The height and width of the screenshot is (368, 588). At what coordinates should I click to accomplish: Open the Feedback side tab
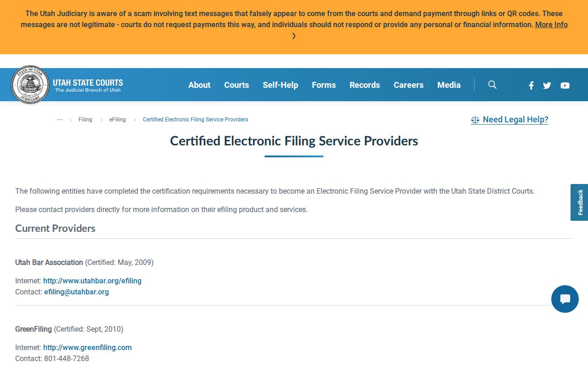tap(579, 202)
